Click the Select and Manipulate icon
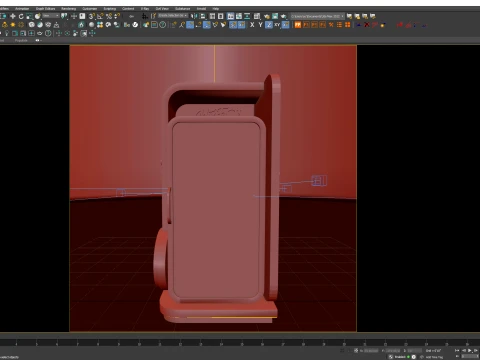480x360 pixels. pos(74,16)
